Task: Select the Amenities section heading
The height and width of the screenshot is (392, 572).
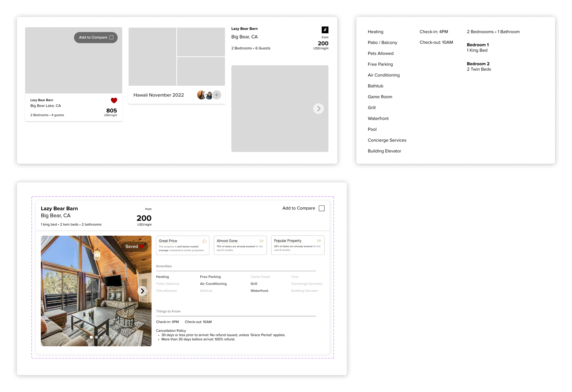Action: click(164, 266)
